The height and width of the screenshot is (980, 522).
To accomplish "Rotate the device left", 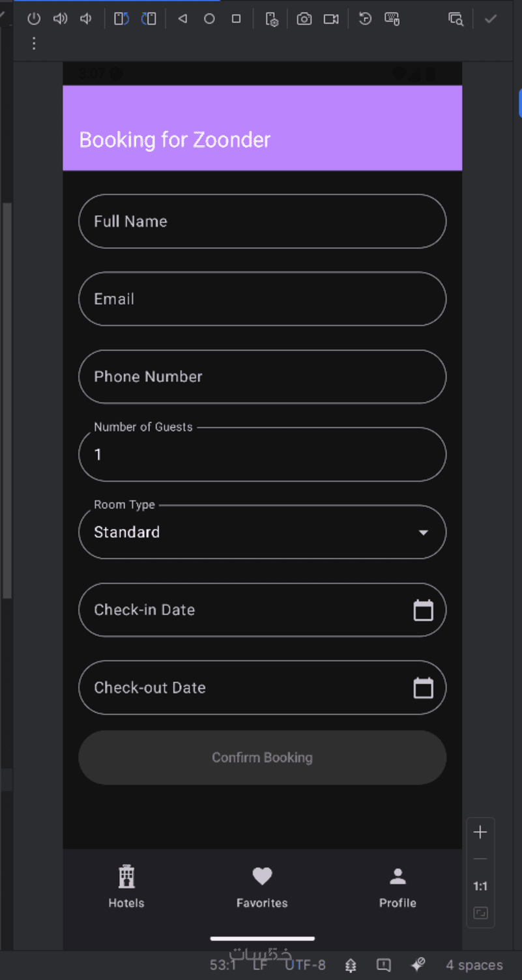I will coord(121,19).
